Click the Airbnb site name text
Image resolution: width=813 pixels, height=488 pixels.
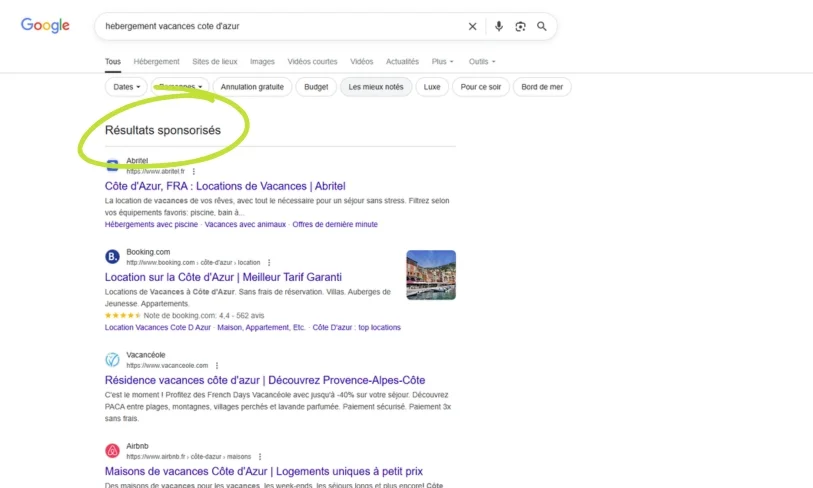pyautogui.click(x=137, y=446)
